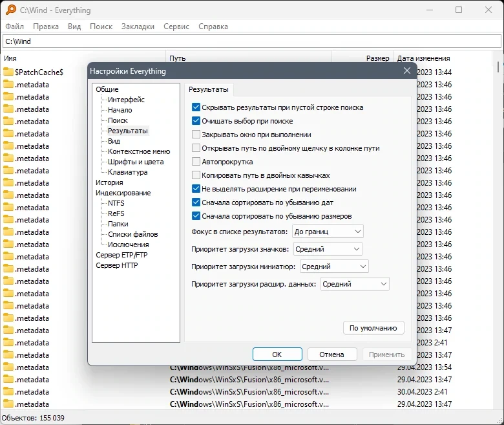The height and width of the screenshot is (425, 504).
Task: Close the Настройки Everything dialog with X
Action: pos(407,71)
